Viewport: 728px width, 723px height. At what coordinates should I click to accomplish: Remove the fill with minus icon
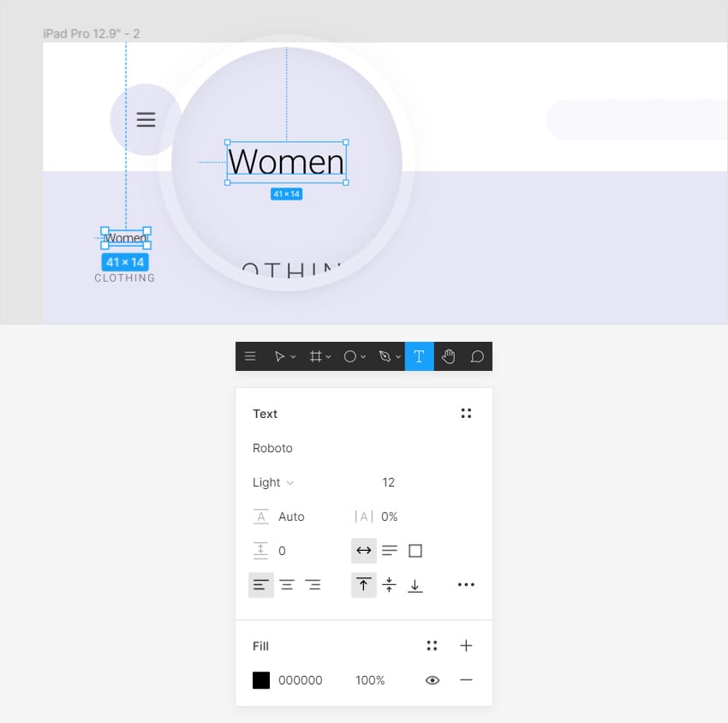[466, 680]
